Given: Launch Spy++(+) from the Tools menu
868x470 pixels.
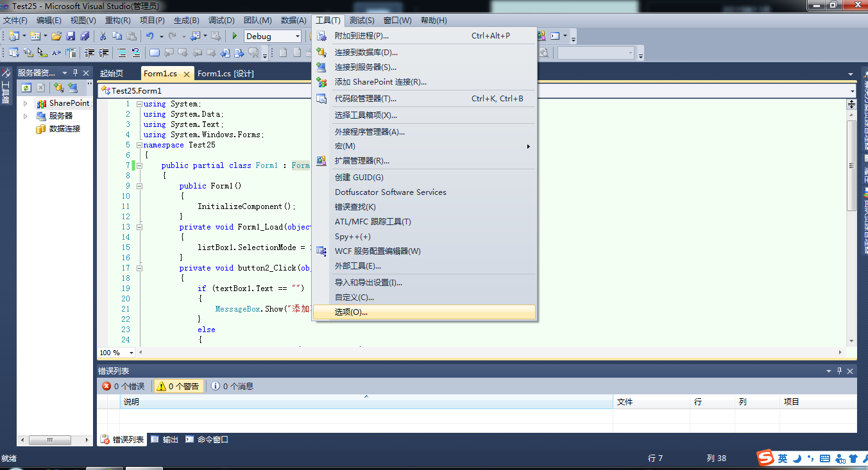Looking at the screenshot, I should point(423,237).
